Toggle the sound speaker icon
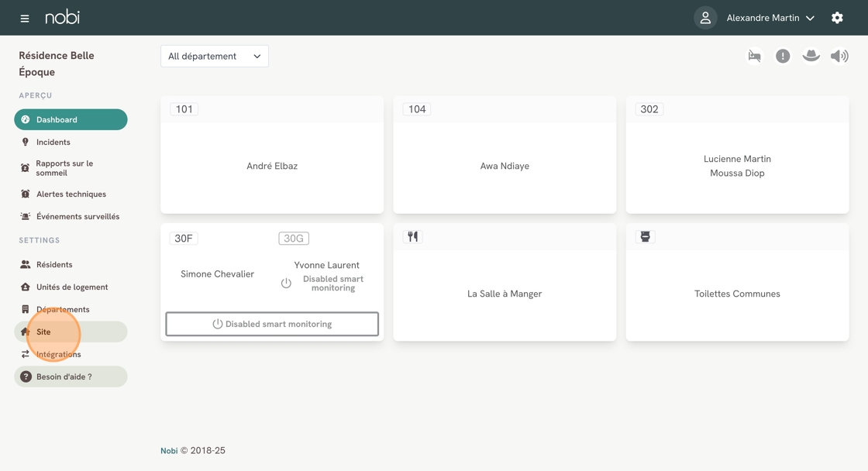 point(839,56)
